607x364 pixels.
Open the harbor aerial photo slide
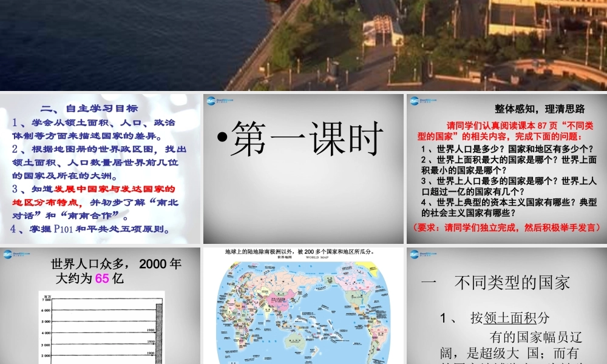303,45
